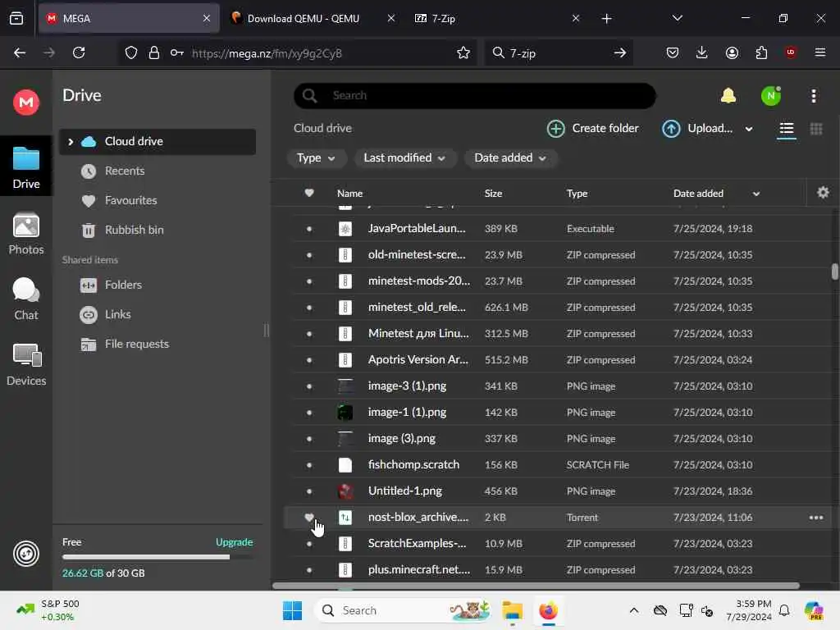This screenshot has width=840, height=630.
Task: Click the MEGA logo icon
Action: coord(25,102)
